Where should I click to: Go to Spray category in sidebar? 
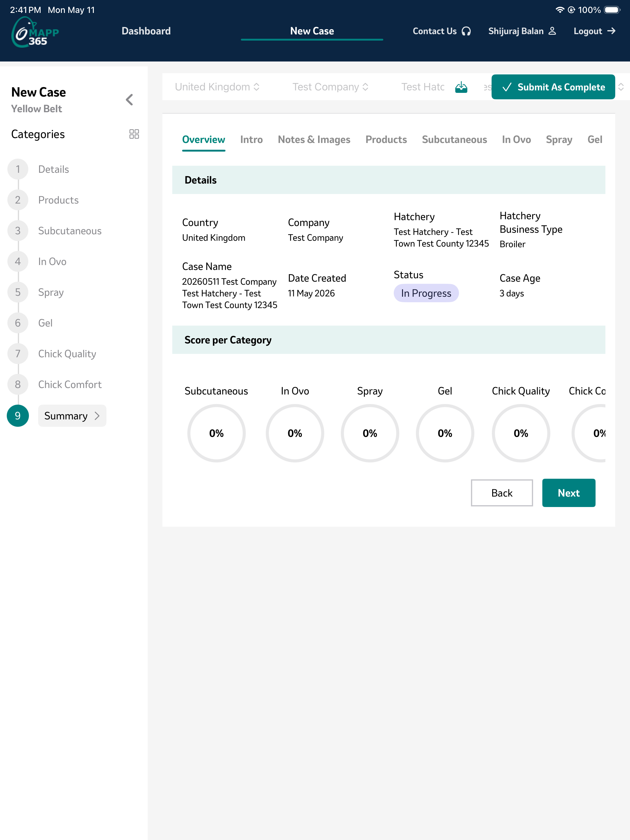coord(51,292)
